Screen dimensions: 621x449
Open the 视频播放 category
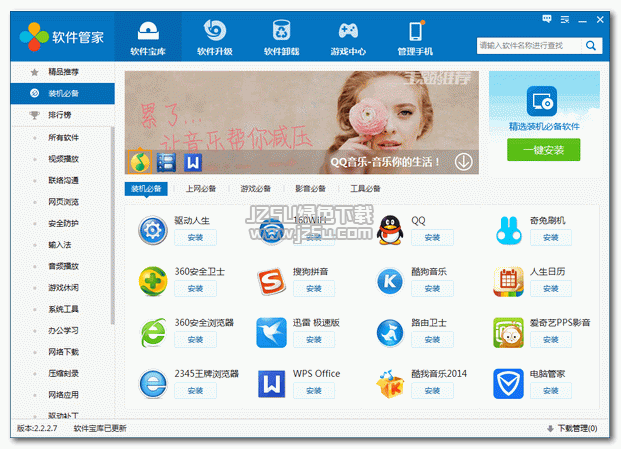63,159
